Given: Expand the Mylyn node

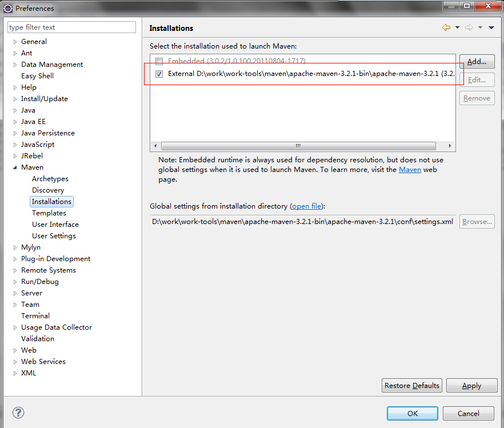Looking at the screenshot, I should pos(15,247).
